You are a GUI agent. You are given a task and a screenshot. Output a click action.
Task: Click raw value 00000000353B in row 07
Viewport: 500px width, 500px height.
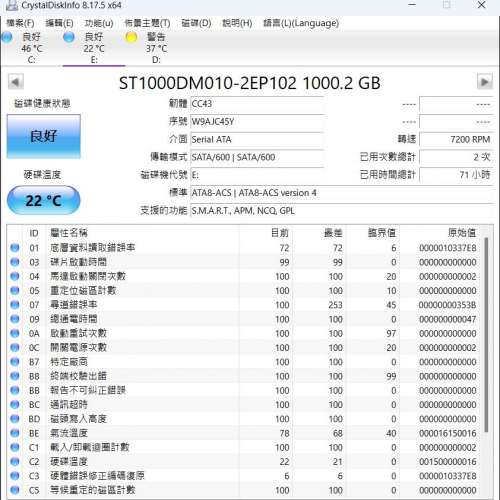[x=448, y=305]
